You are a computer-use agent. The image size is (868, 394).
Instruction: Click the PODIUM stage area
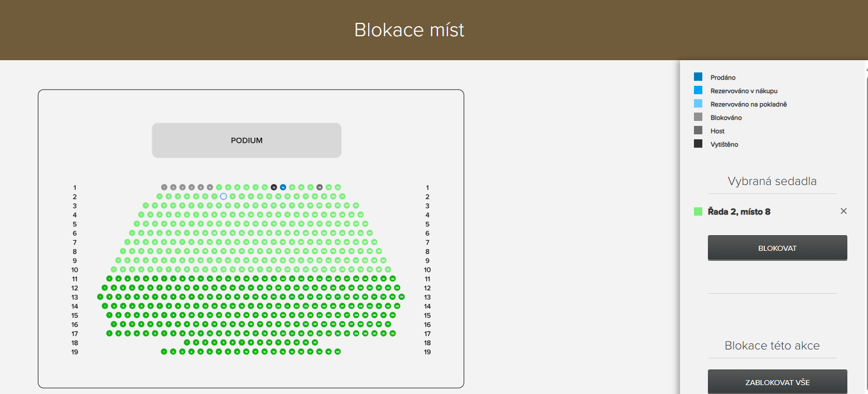pos(247,140)
